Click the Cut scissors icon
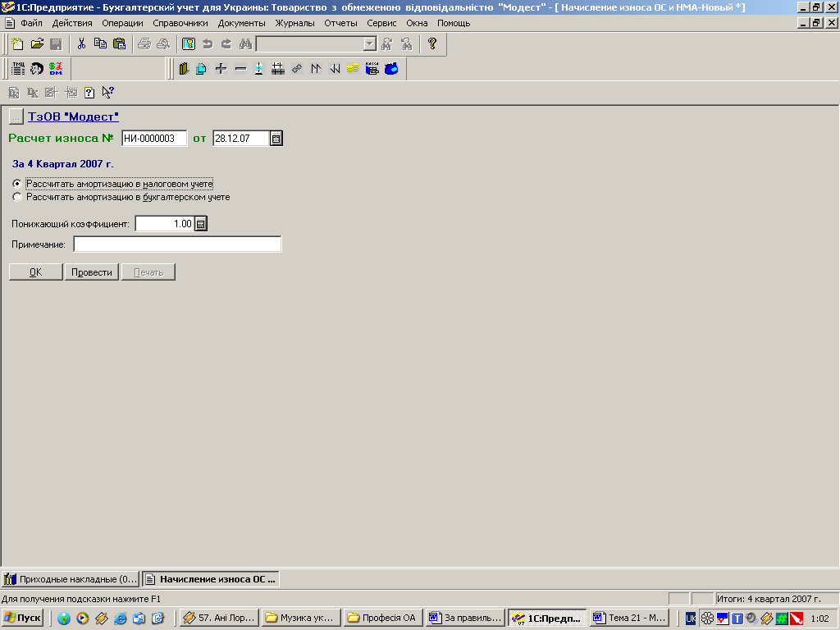The image size is (840, 630). point(81,44)
